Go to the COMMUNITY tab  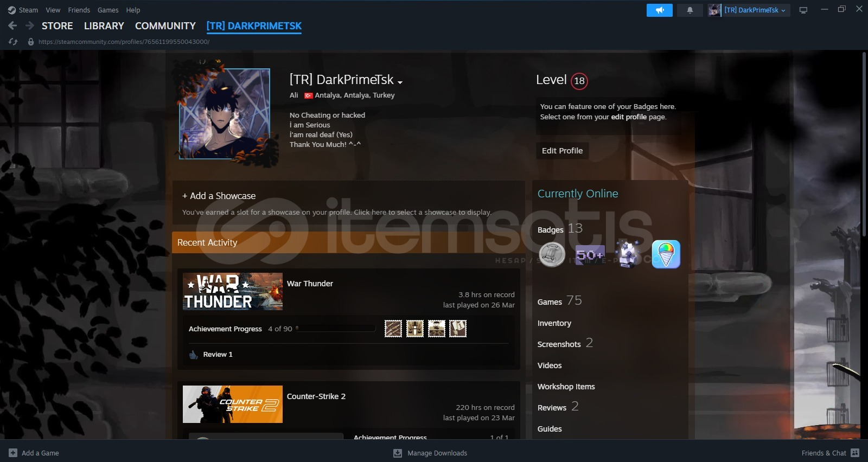click(165, 26)
